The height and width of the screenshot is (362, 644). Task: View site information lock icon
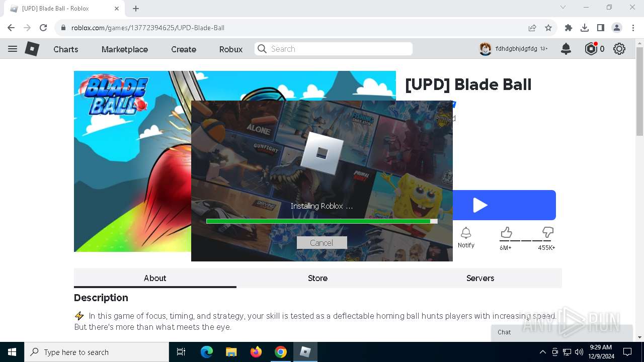pos(63,28)
